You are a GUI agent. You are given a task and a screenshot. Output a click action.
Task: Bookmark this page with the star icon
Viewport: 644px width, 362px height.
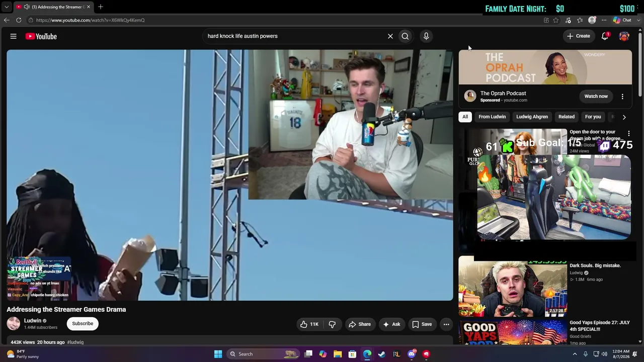click(x=555, y=20)
